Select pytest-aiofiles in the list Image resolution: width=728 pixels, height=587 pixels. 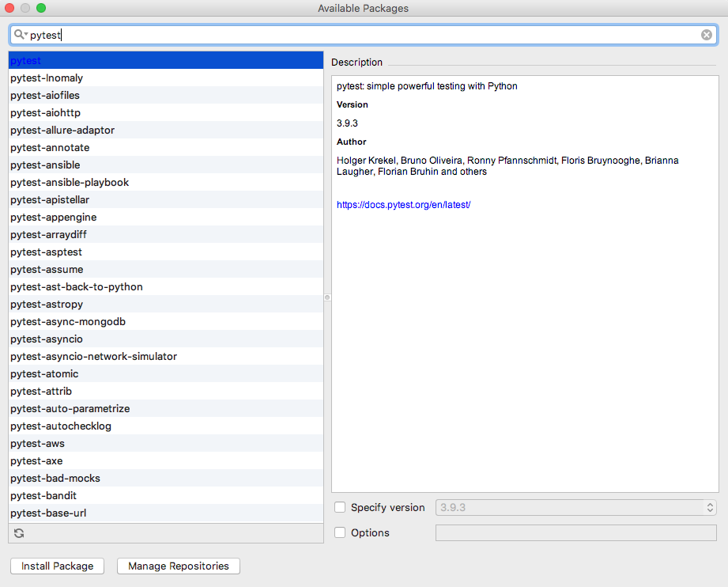tap(166, 95)
